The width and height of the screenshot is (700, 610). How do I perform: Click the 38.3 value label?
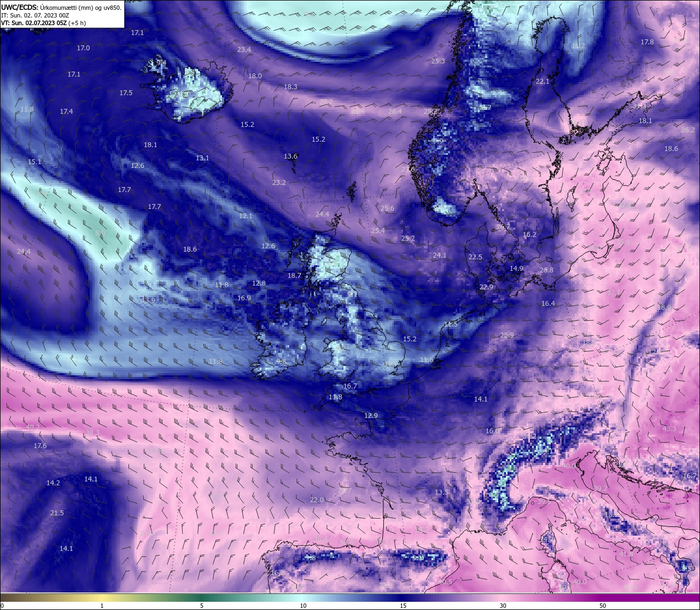point(92,433)
